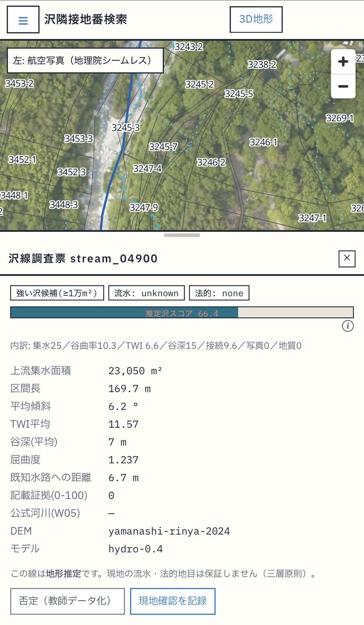
Task: Select parcel label 3448-1 on map
Action: 14,195
